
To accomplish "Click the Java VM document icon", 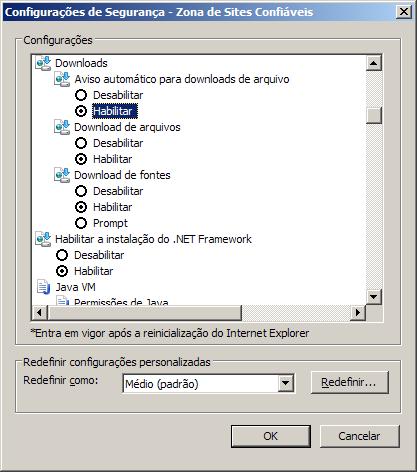I will (43, 287).
